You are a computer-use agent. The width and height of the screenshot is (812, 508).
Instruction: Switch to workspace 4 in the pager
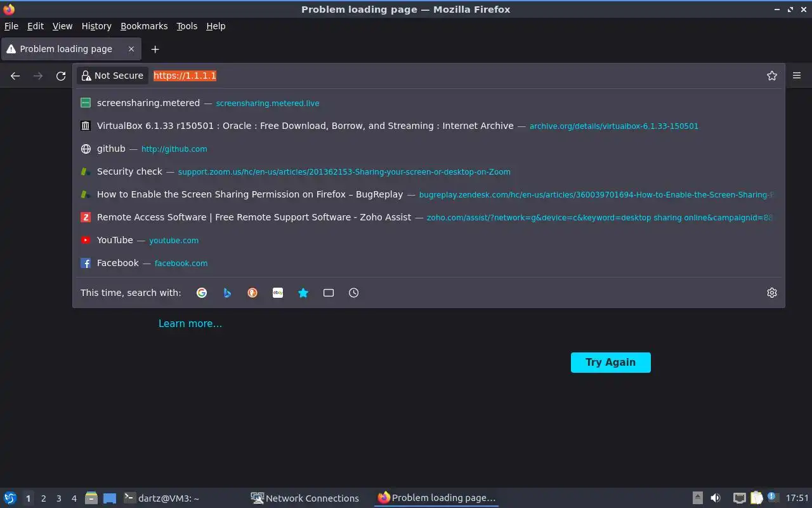[x=74, y=498]
